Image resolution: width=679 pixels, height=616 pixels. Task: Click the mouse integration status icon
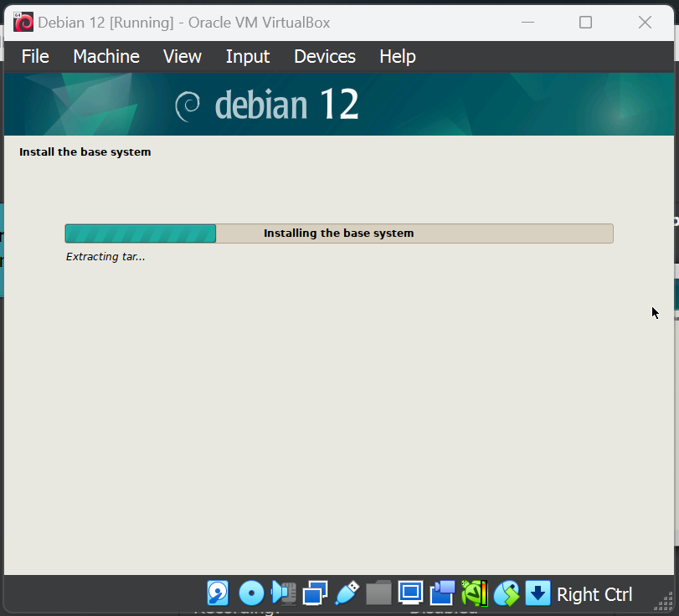pos(507,593)
